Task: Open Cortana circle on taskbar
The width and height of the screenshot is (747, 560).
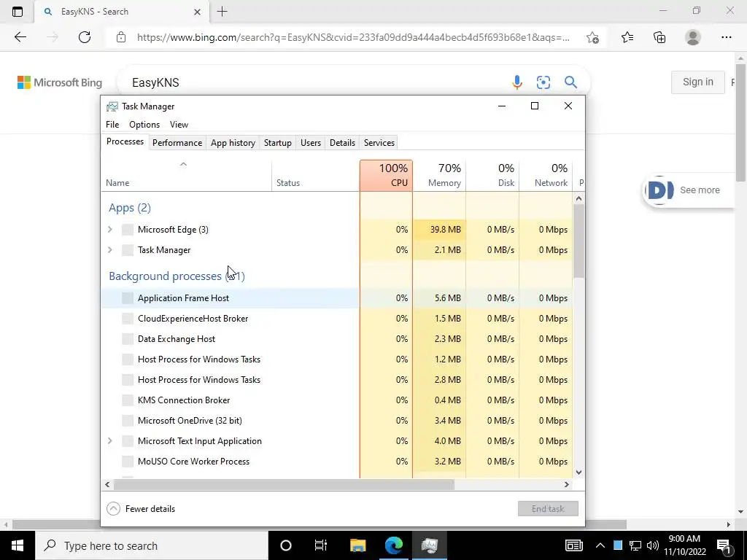Action: 286,545
